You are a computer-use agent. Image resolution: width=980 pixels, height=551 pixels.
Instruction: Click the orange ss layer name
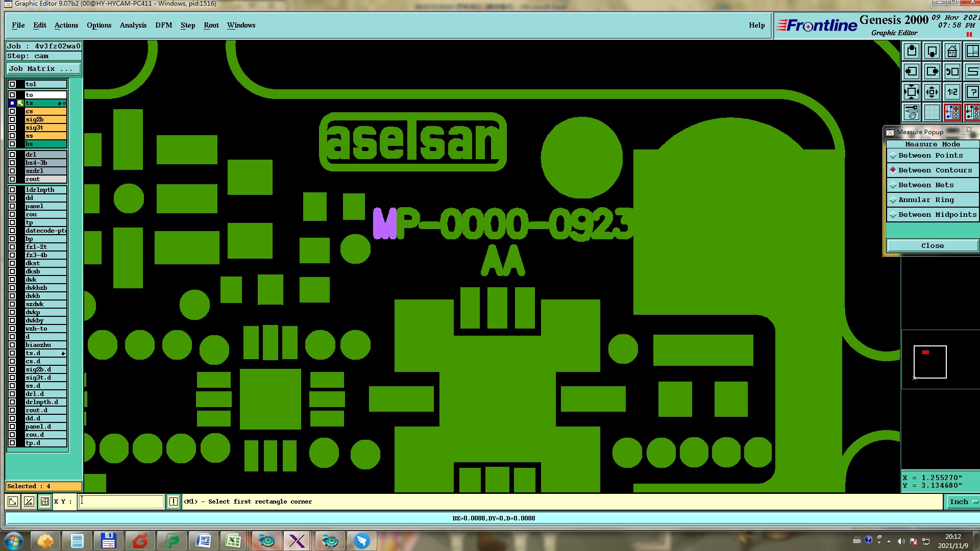[46, 136]
